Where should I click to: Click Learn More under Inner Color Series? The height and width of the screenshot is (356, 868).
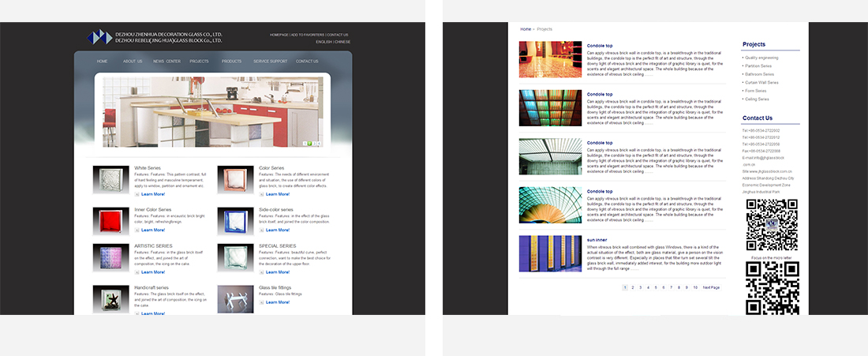click(x=153, y=230)
